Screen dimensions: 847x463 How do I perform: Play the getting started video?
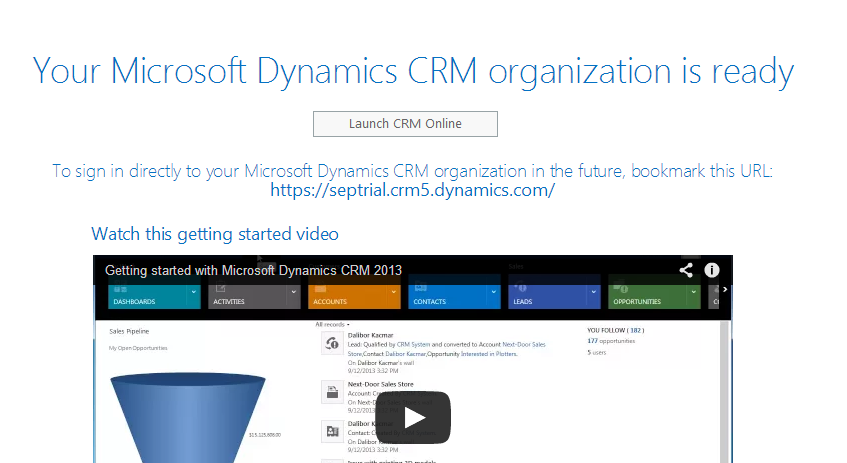click(x=414, y=417)
